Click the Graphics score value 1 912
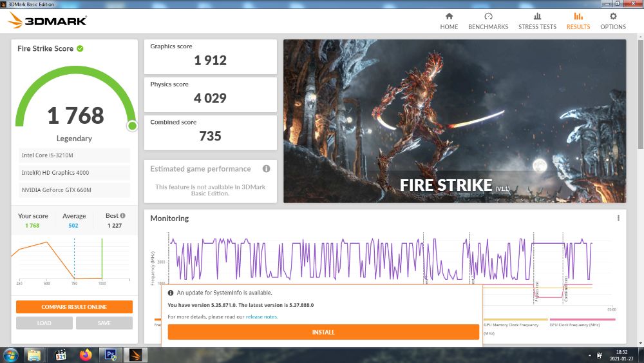This screenshot has height=363, width=644. tap(211, 61)
